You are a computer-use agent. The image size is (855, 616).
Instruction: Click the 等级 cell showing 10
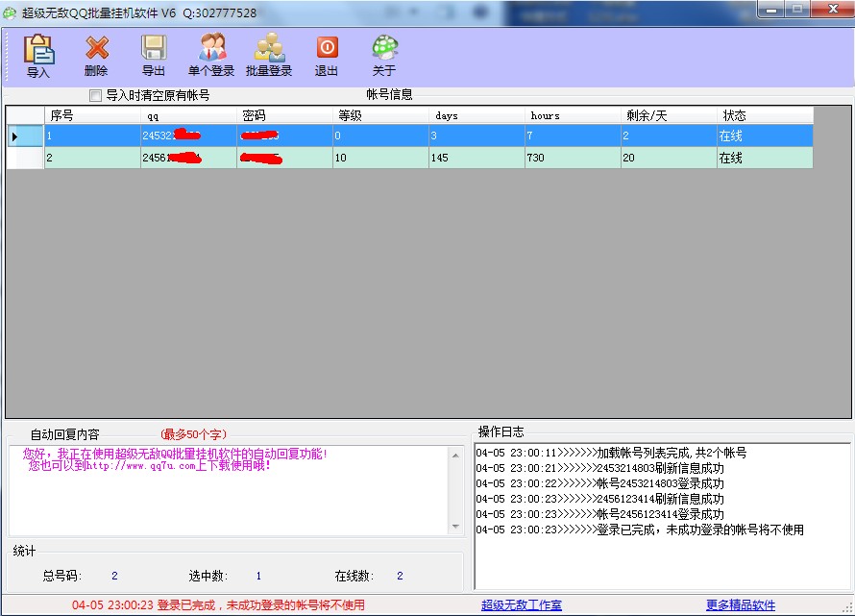(x=380, y=158)
